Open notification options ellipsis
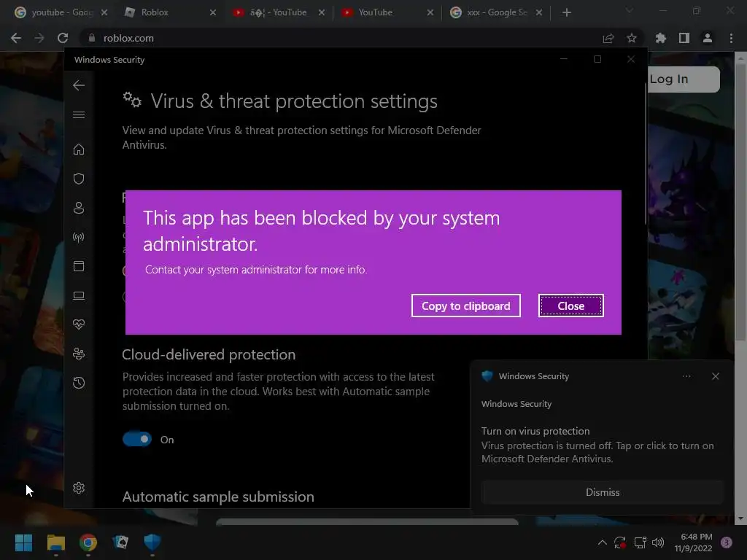This screenshot has width=747, height=560. click(x=686, y=376)
